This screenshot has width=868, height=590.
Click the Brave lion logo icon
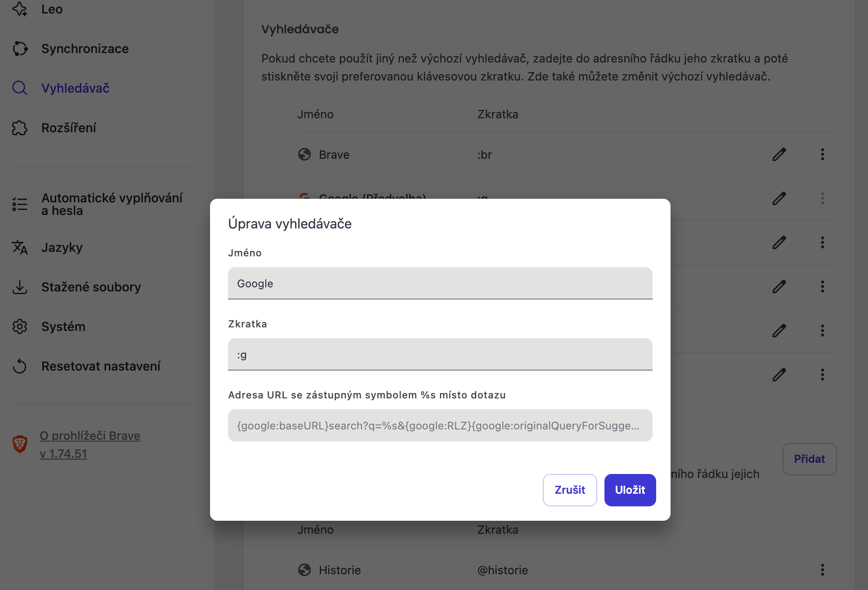[20, 444]
